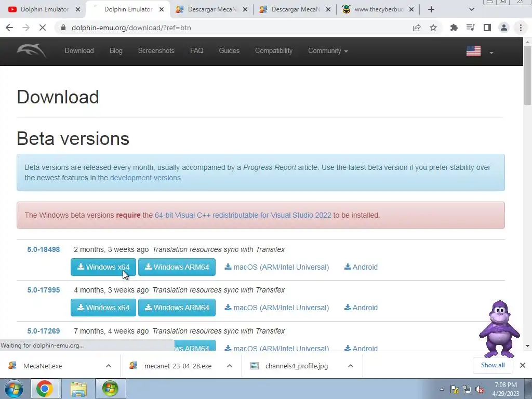Download Windows x64 build of 5.0-18498

click(x=103, y=267)
